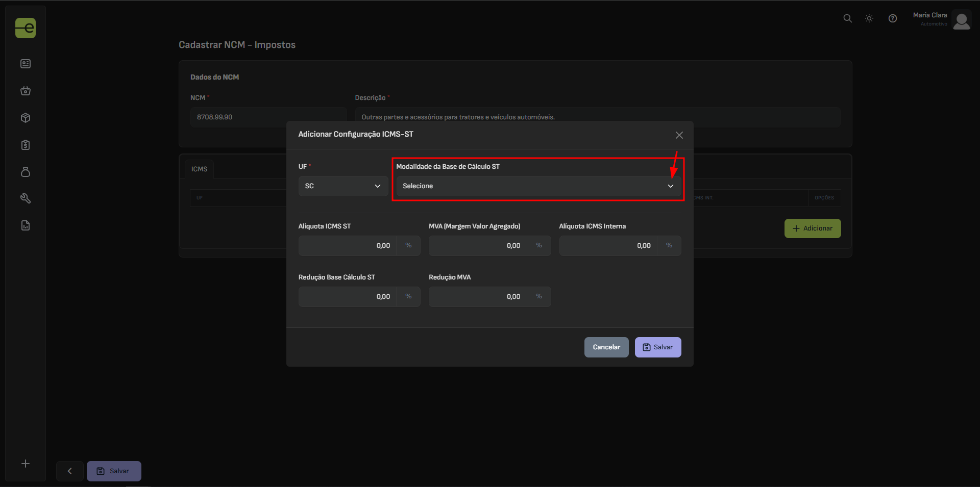980x487 pixels.
Task: Click Cancelar in the ICMS-ST dialog
Action: [x=606, y=347]
